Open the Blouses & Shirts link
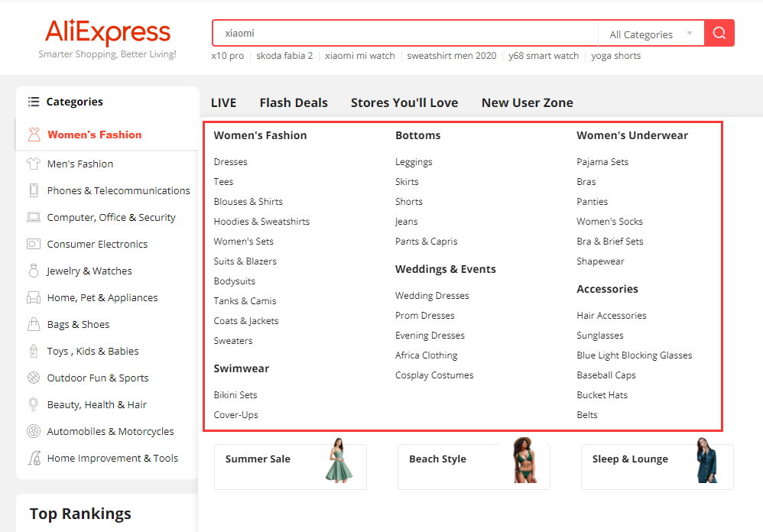Image resolution: width=763 pixels, height=532 pixels. click(248, 202)
